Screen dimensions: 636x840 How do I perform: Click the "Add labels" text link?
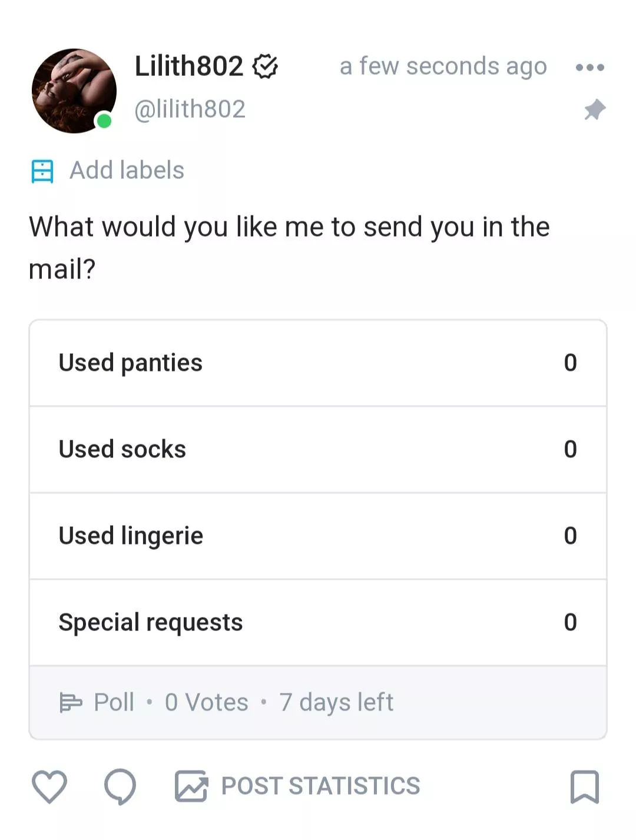[127, 171]
